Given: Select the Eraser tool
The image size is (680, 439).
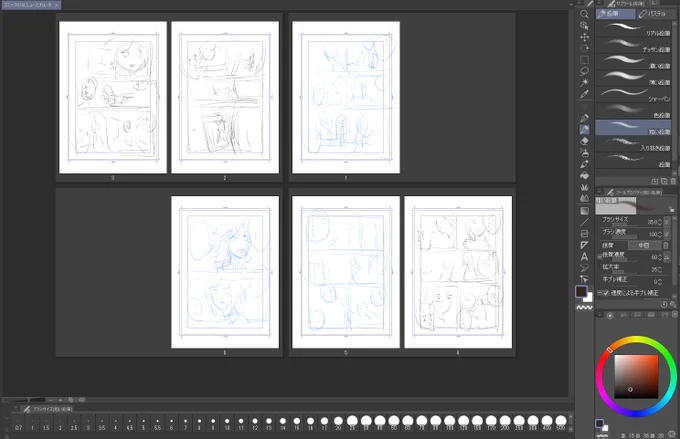Looking at the screenshot, I should (584, 141).
